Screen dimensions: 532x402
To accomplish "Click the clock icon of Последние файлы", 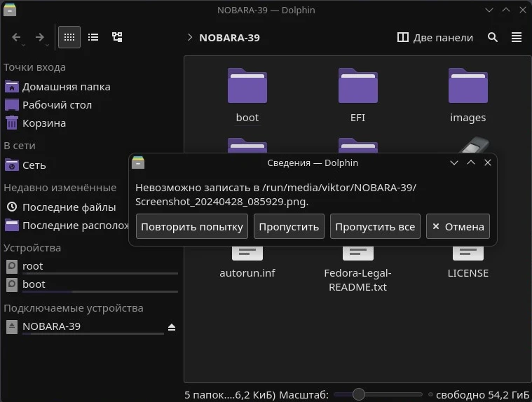I will [x=12, y=207].
